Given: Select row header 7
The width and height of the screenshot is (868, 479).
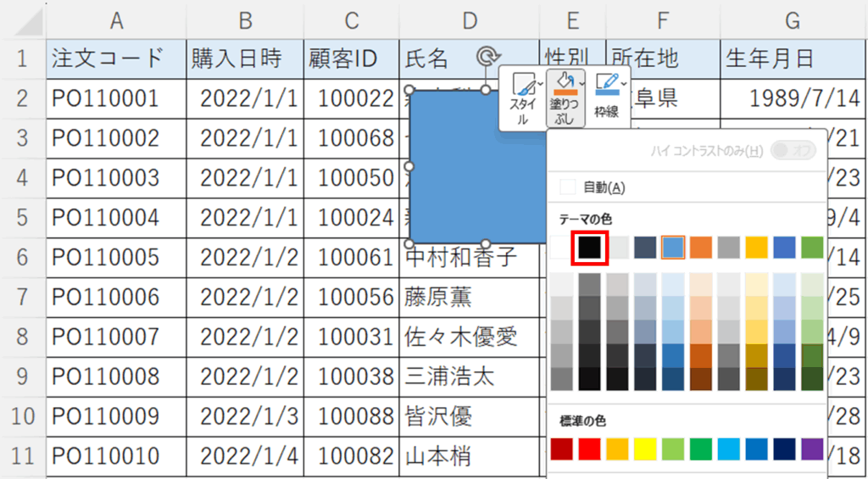Looking at the screenshot, I should pyautogui.click(x=23, y=296).
